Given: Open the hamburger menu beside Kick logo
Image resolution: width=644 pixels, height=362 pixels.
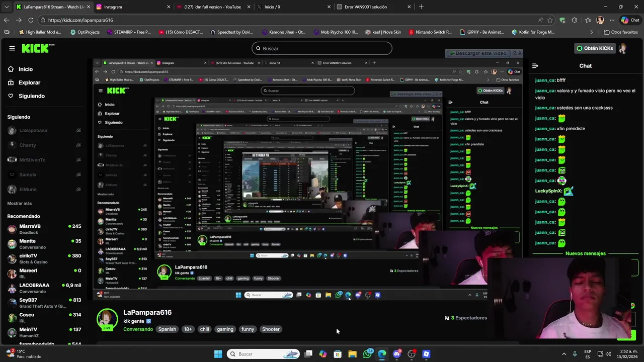Looking at the screenshot, I should 12,48.
